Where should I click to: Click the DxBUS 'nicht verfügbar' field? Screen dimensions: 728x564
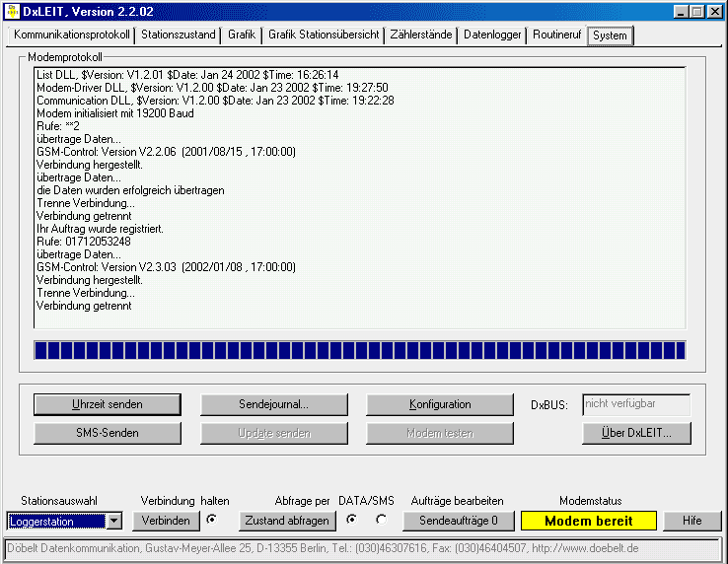636,404
